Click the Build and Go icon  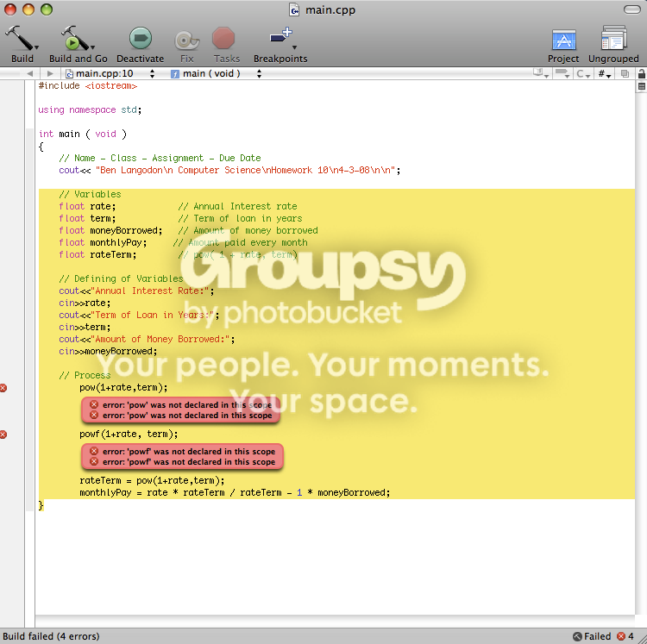click(x=74, y=38)
